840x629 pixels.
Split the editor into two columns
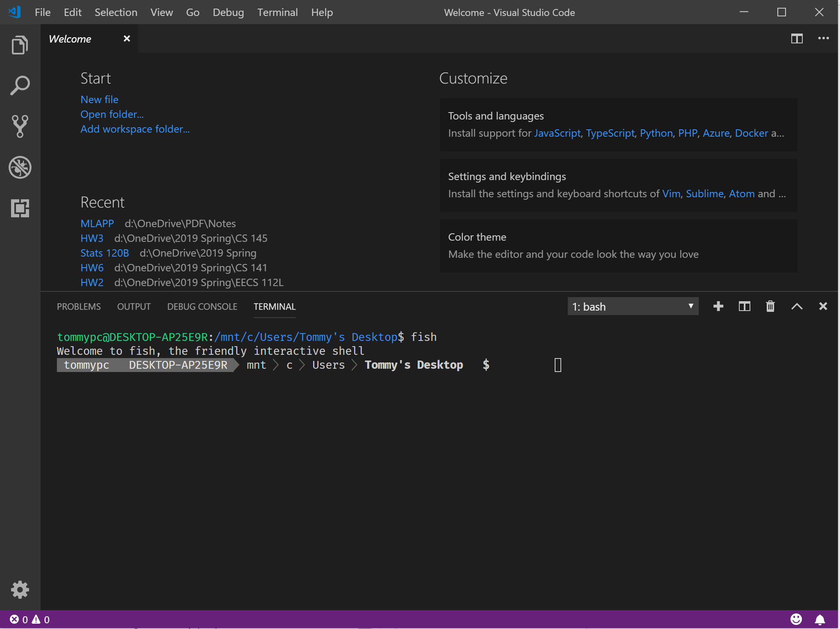(x=797, y=38)
